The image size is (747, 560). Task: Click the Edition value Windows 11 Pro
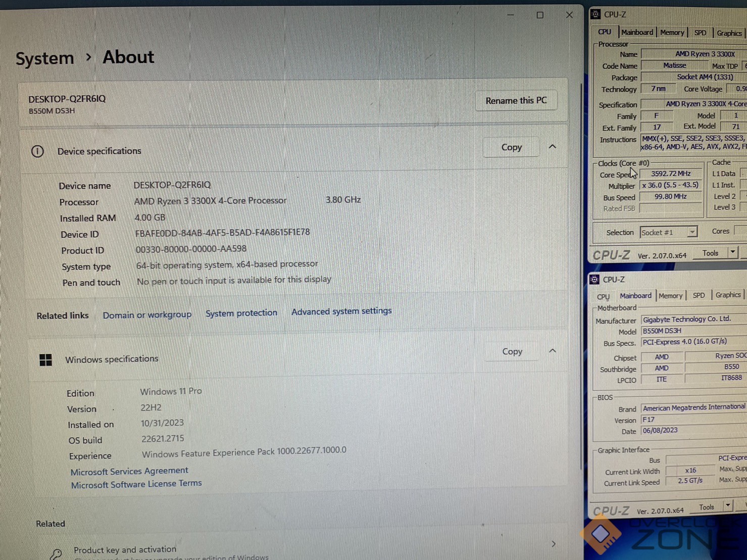[171, 391]
